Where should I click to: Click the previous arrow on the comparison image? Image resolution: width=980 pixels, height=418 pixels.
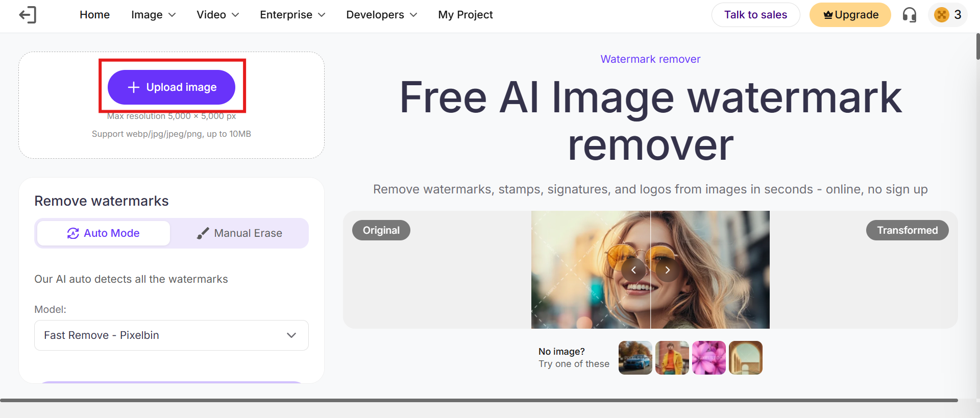[633, 270]
